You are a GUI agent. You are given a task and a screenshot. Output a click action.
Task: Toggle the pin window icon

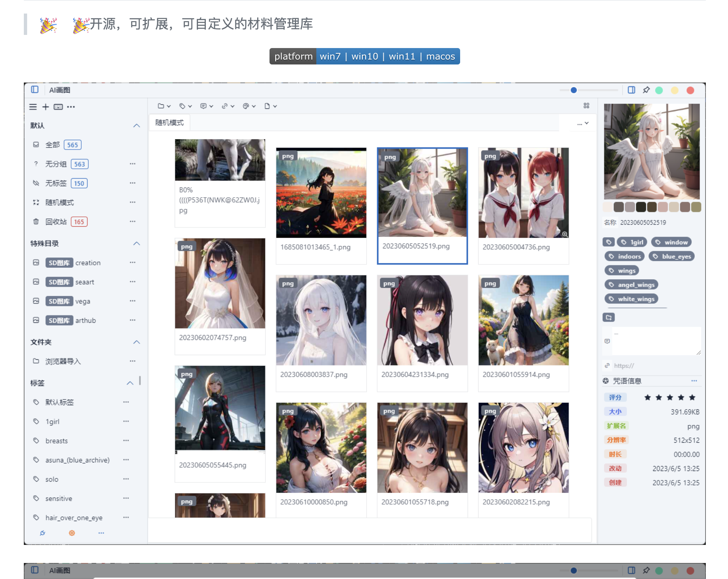646,90
